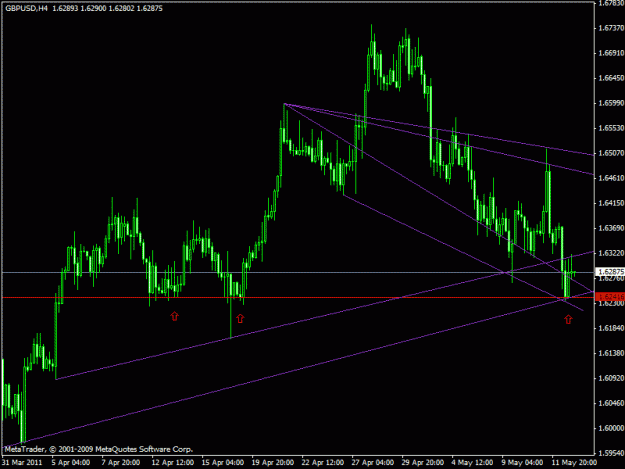
Task: Click the 11 May 20:00 time label
Action: pyautogui.click(x=574, y=463)
